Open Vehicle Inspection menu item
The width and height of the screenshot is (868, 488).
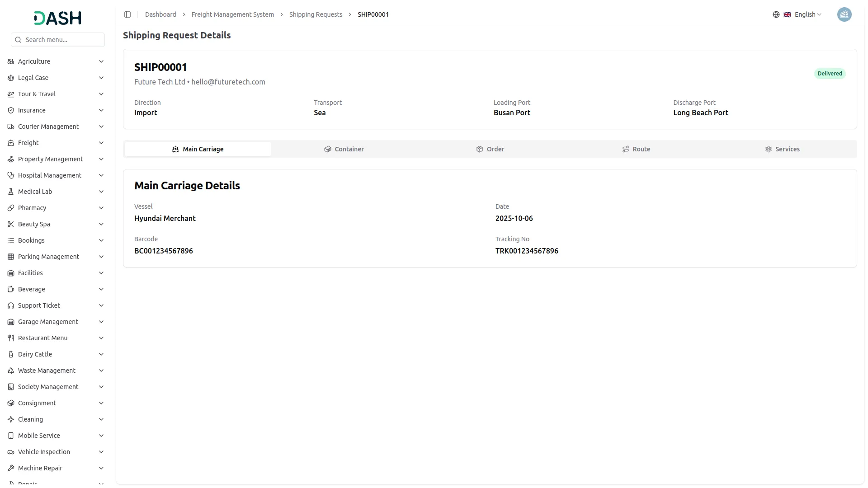(56, 452)
